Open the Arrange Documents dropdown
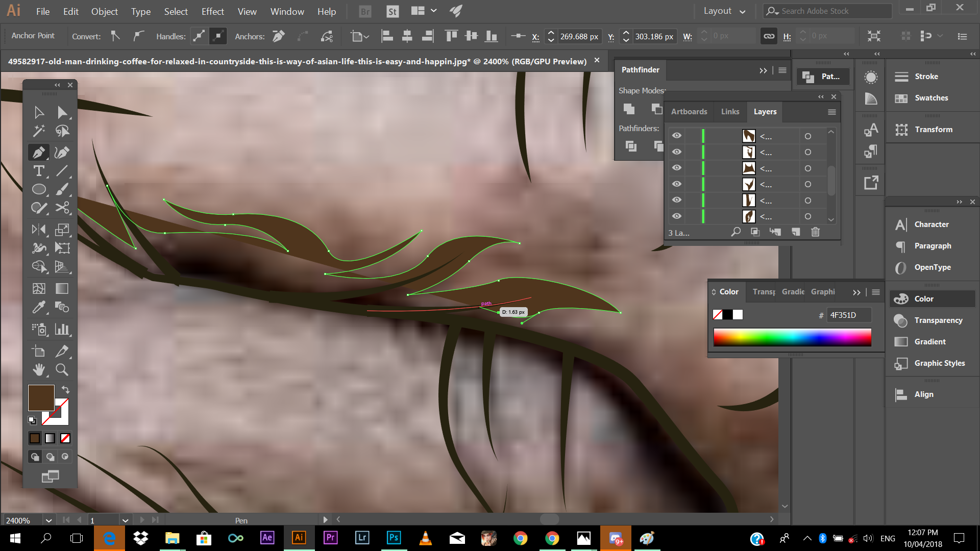The height and width of the screenshot is (551, 980). (424, 11)
